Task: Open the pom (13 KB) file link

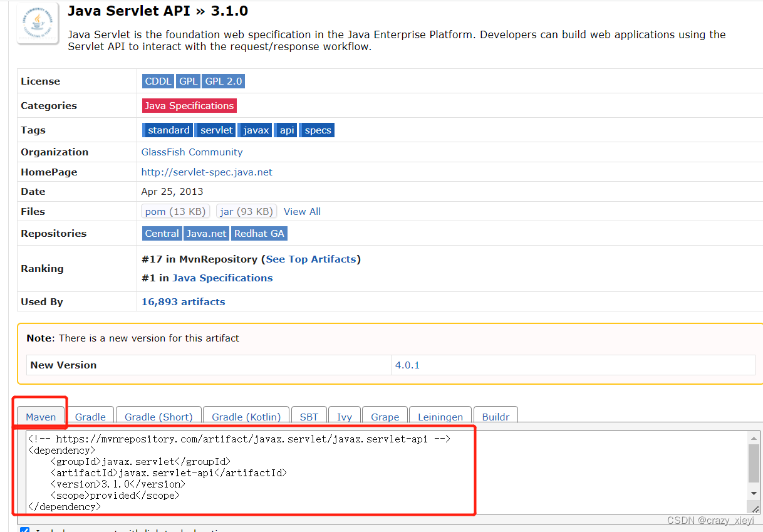Action: coord(175,211)
